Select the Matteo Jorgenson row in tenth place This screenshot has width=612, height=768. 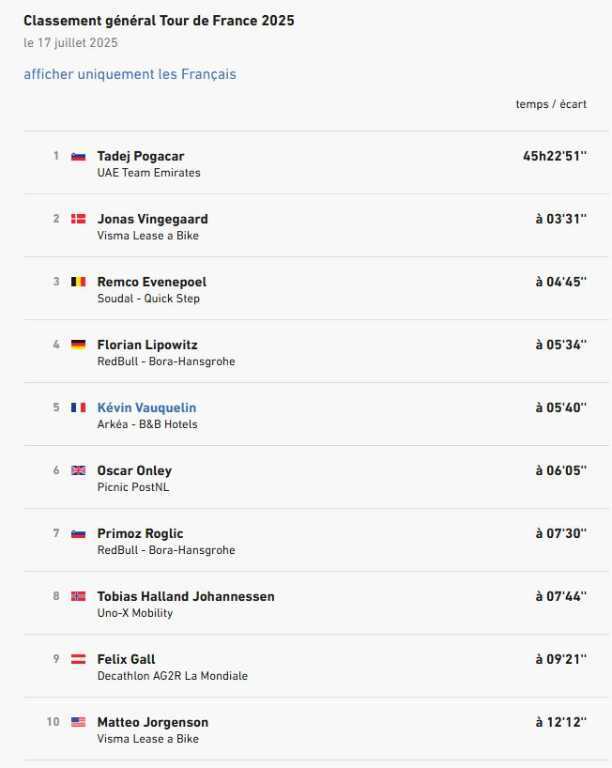click(x=316, y=729)
